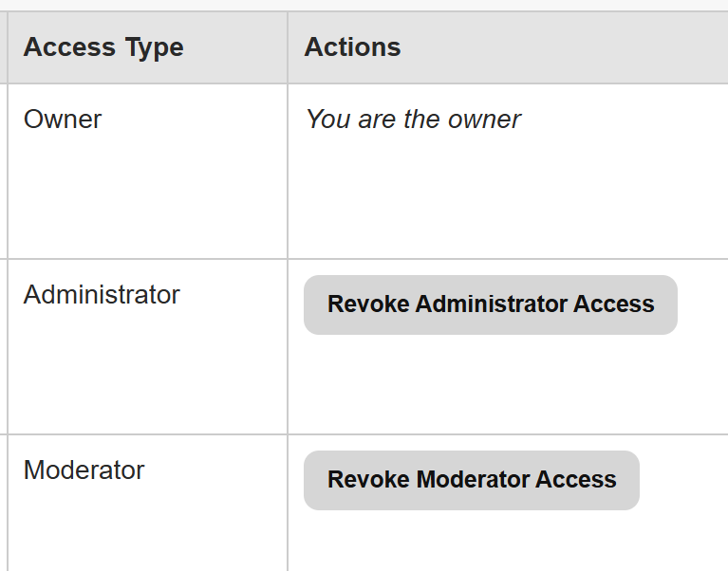This screenshot has height=571, width=728.
Task: Click the word 'Type' in the header
Action: coord(154,48)
